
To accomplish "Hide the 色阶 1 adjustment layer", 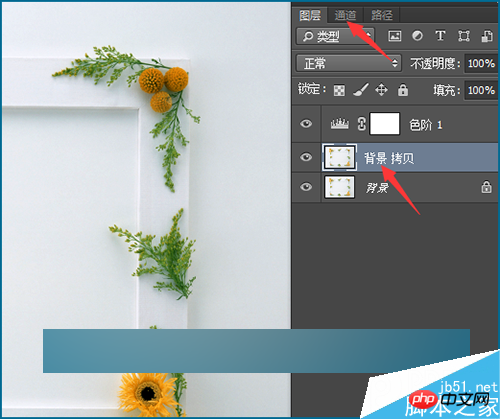I will pos(306,124).
